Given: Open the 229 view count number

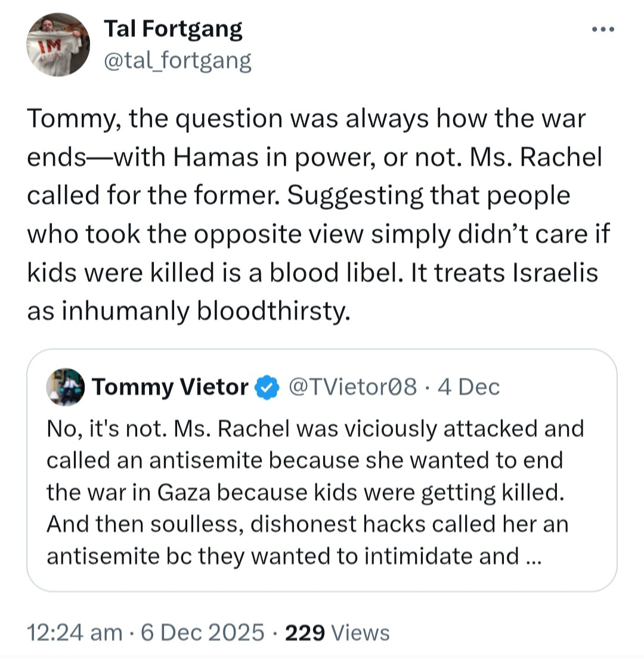Looking at the screenshot, I should (305, 633).
